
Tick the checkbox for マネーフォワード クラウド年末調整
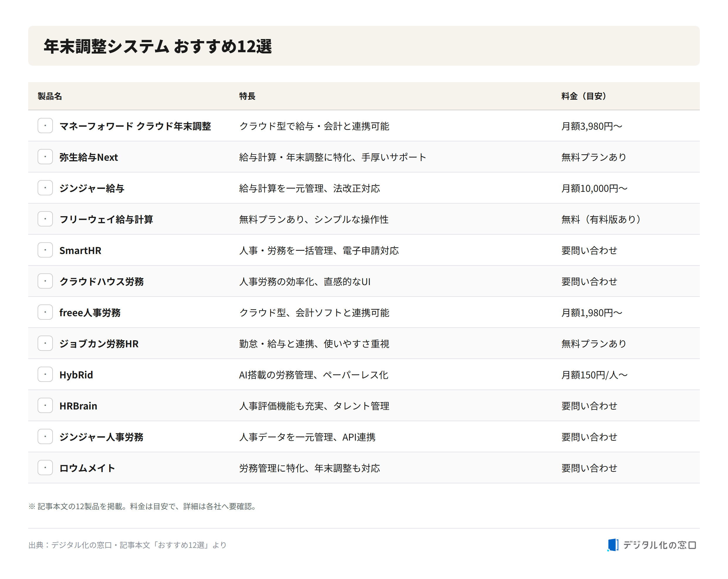pyautogui.click(x=45, y=126)
